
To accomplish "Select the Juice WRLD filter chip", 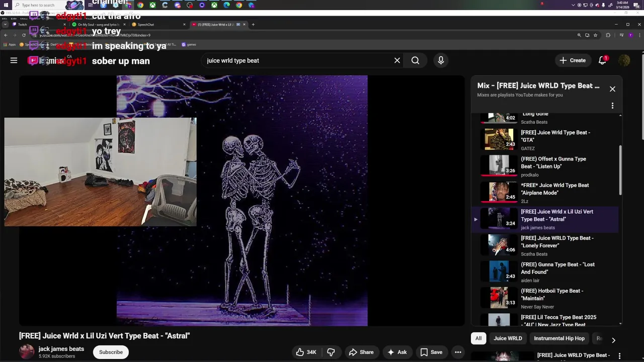I will 508,338.
